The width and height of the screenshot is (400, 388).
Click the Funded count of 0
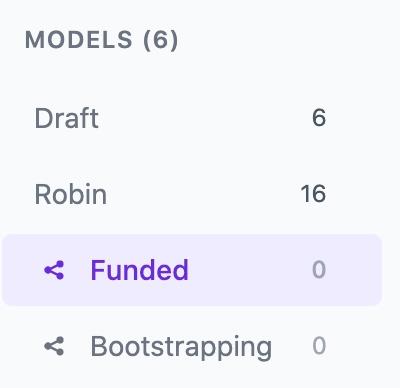[x=319, y=270]
